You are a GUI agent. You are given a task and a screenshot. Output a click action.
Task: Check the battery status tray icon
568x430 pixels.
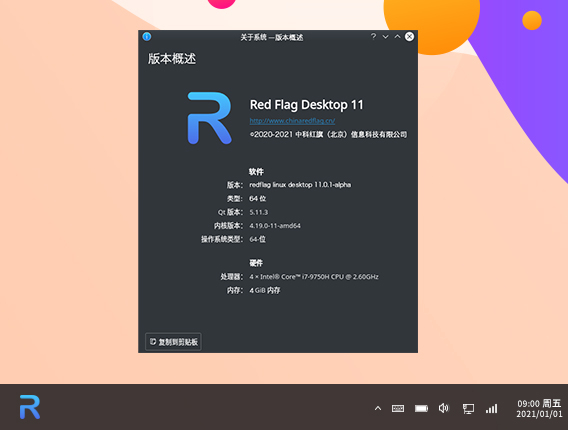point(421,409)
